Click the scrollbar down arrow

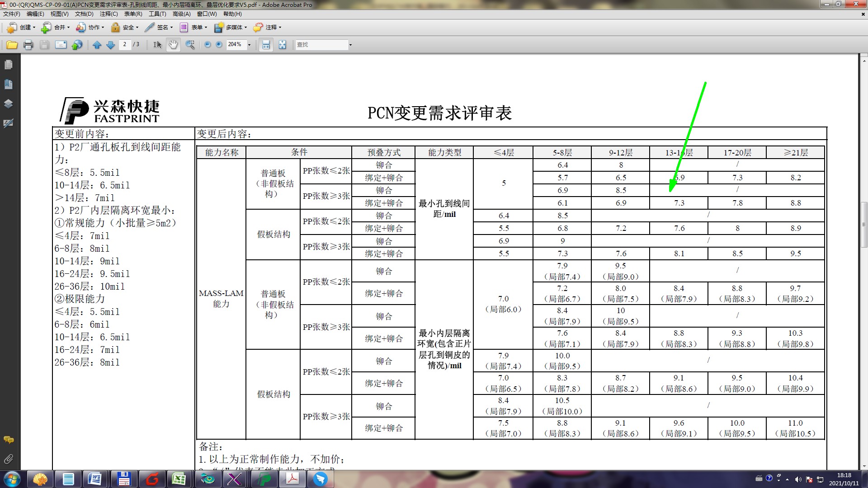click(x=864, y=466)
